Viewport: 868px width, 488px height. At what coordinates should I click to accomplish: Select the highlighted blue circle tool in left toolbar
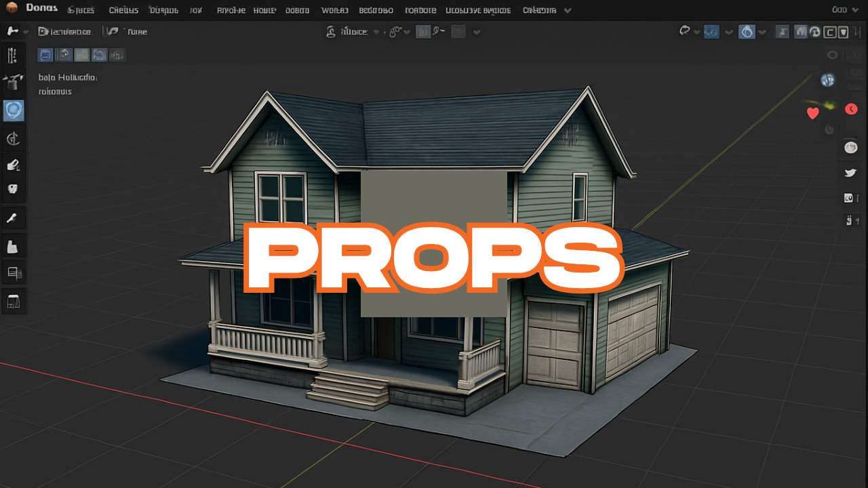pos(14,110)
